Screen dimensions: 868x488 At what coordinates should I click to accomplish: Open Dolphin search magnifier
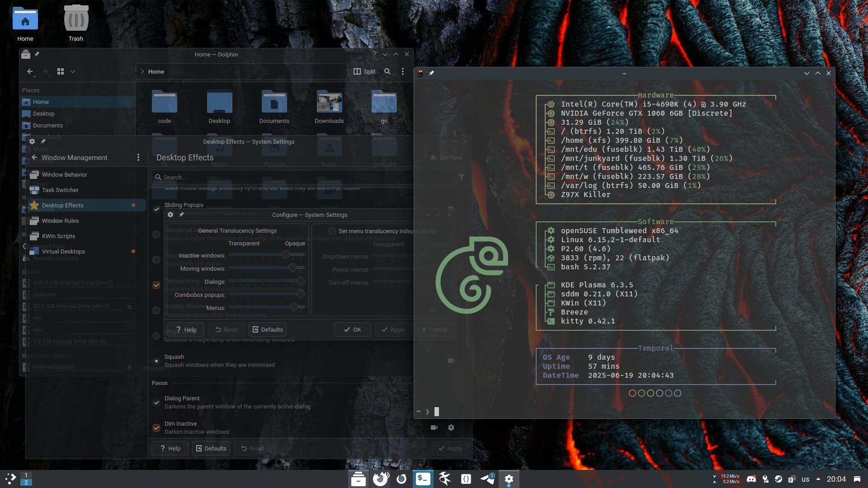[387, 71]
